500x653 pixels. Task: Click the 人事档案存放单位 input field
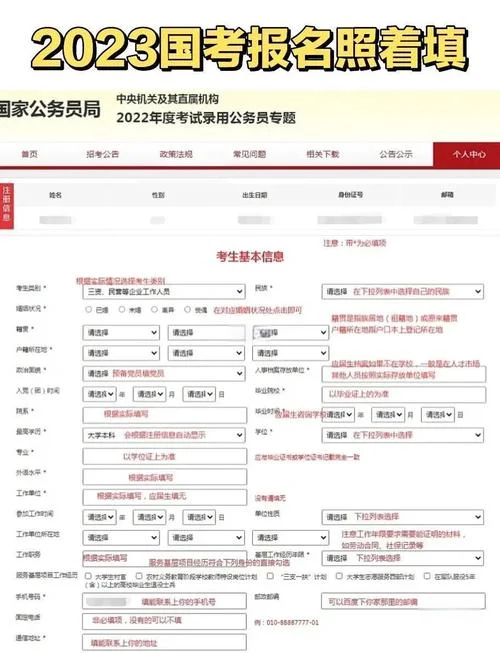403,374
